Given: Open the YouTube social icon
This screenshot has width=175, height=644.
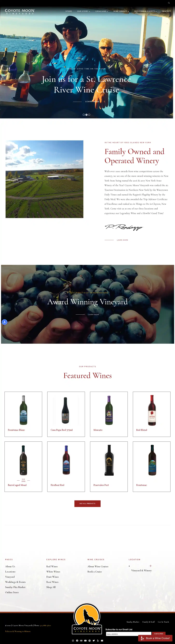Looking at the screenshot, I should pyautogui.click(x=85, y=641).
